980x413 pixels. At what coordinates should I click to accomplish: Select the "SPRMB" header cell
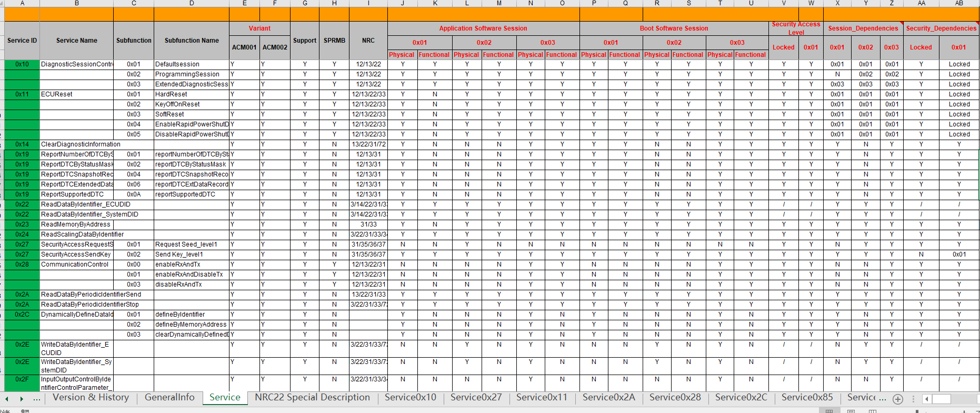(x=334, y=41)
